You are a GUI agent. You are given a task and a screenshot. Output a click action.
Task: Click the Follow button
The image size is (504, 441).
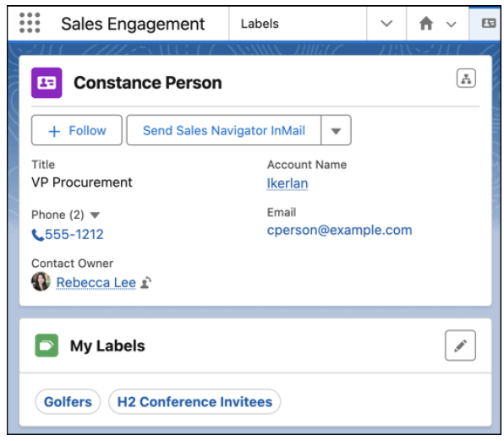coord(77,130)
